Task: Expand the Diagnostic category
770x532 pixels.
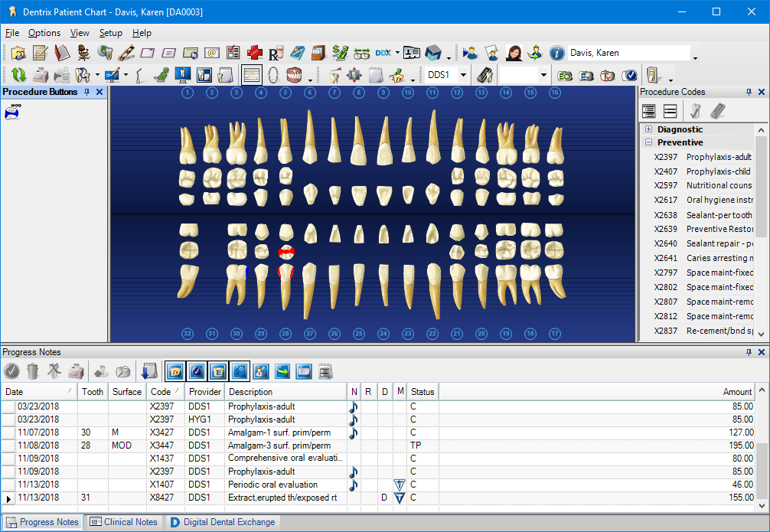Action: [648, 129]
